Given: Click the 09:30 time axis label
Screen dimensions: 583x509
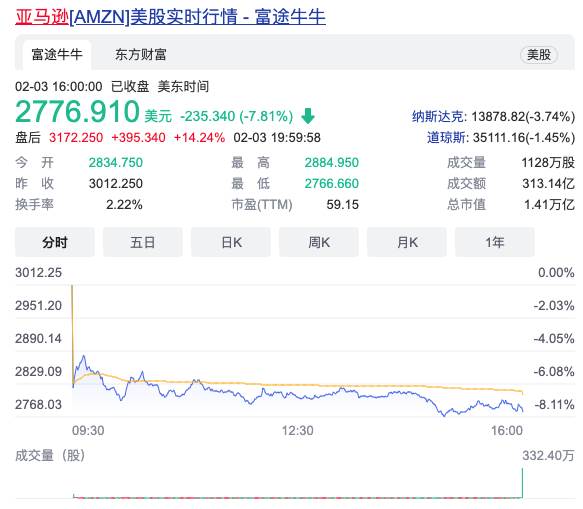Looking at the screenshot, I should 88,431.
